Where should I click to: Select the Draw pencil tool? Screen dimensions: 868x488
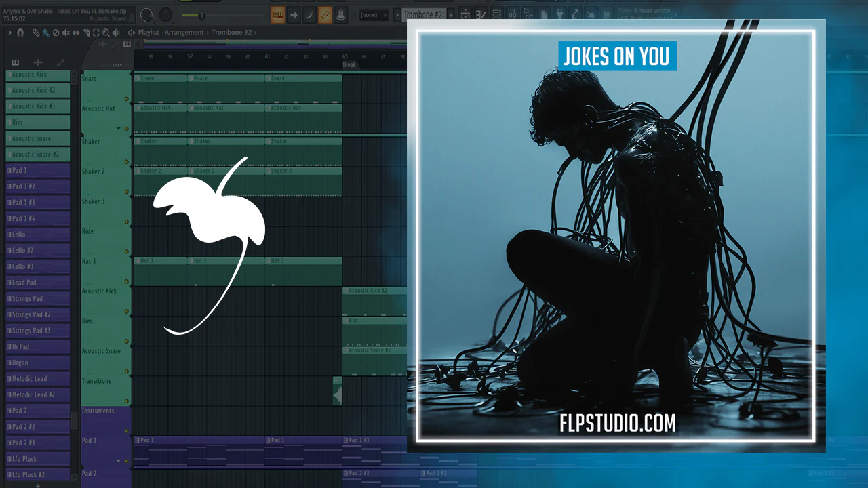coord(36,32)
